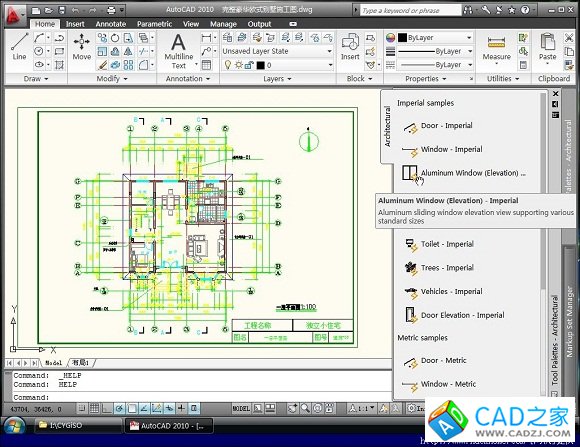The height and width of the screenshot is (447, 580).
Task: Expand the Draw panel options
Action: [36, 78]
